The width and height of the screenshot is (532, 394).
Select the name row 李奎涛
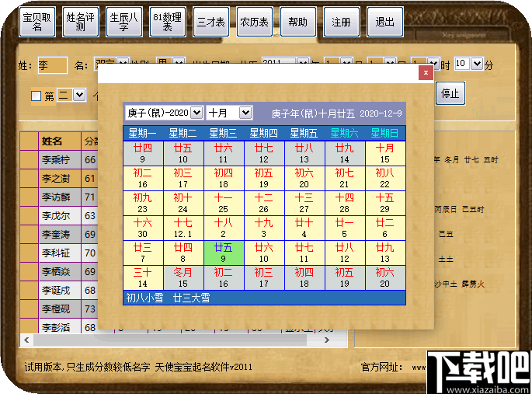(x=59, y=234)
